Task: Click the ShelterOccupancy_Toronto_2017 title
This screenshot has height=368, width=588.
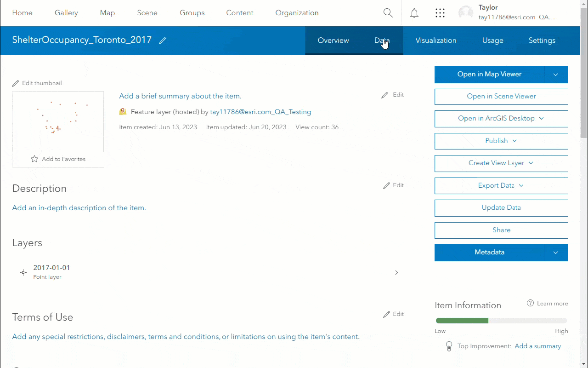Action: pos(82,40)
